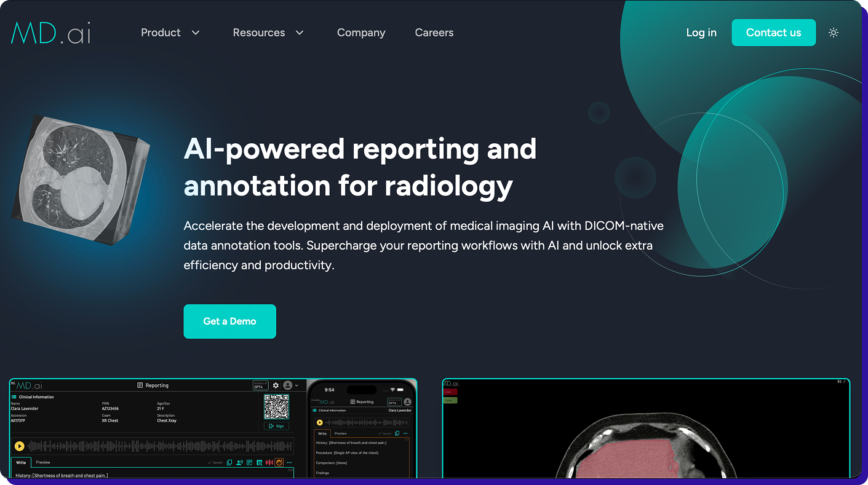Click the user avatar in the phone mockup
The image size is (868, 485).
(x=407, y=402)
